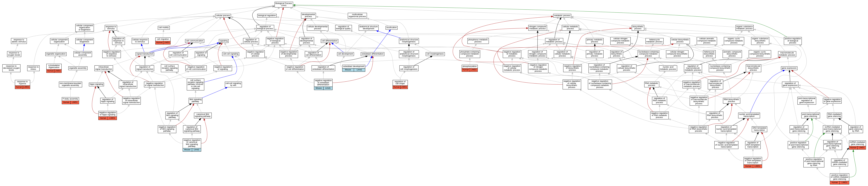Click 'nucleic acid-templated transcription' node
868x186 pixels.
(x=749, y=115)
